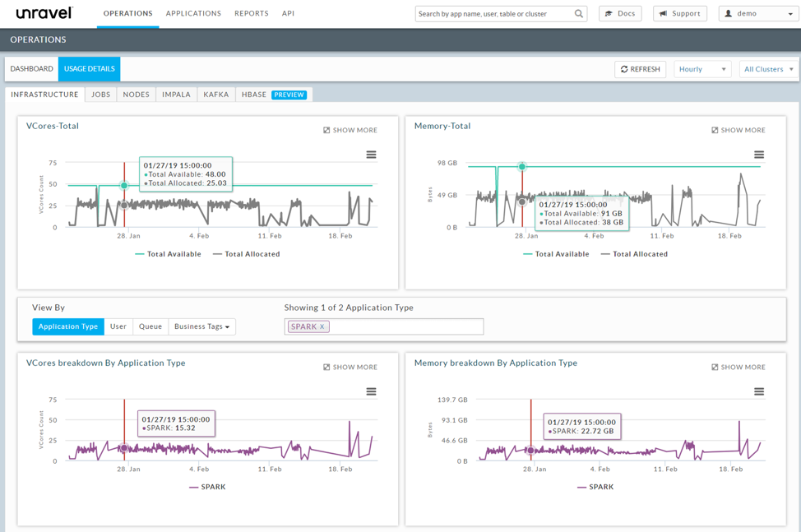Open the chart menu on VCores breakdown chart
801x532 pixels.
click(371, 392)
